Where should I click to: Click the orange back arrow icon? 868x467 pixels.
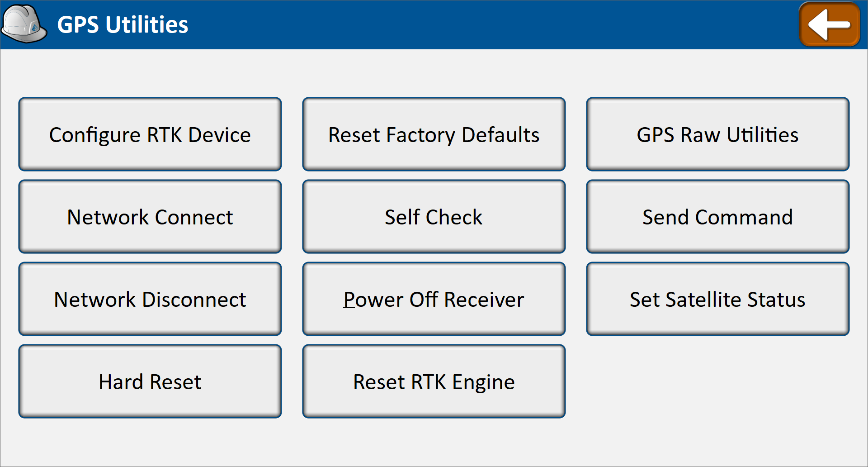[x=830, y=24]
